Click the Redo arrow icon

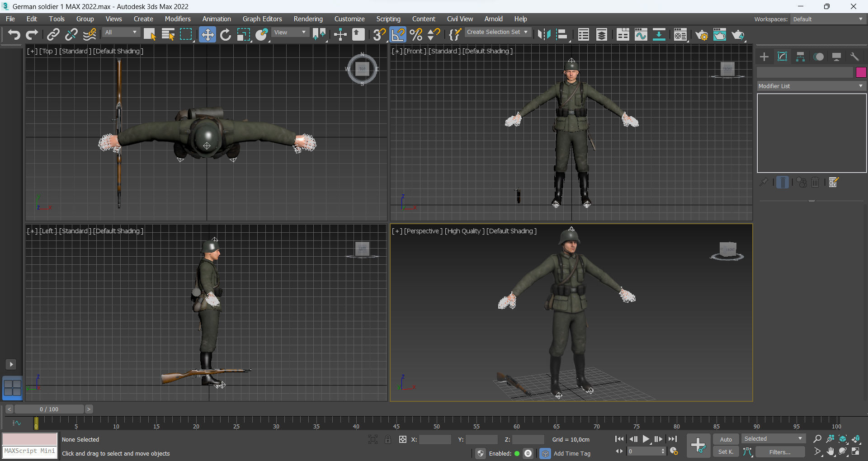pyautogui.click(x=32, y=34)
